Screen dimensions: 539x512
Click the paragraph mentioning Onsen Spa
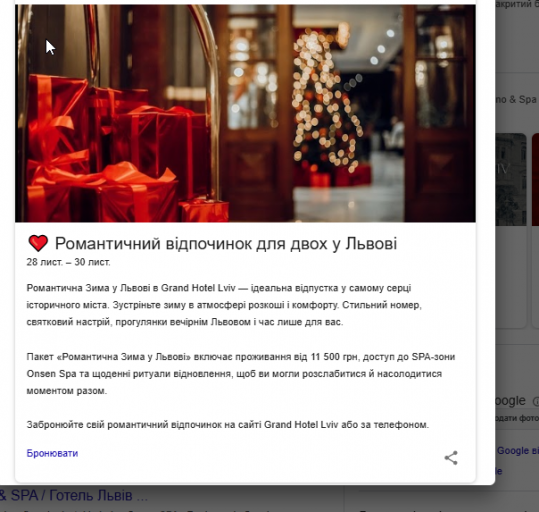coord(241,374)
